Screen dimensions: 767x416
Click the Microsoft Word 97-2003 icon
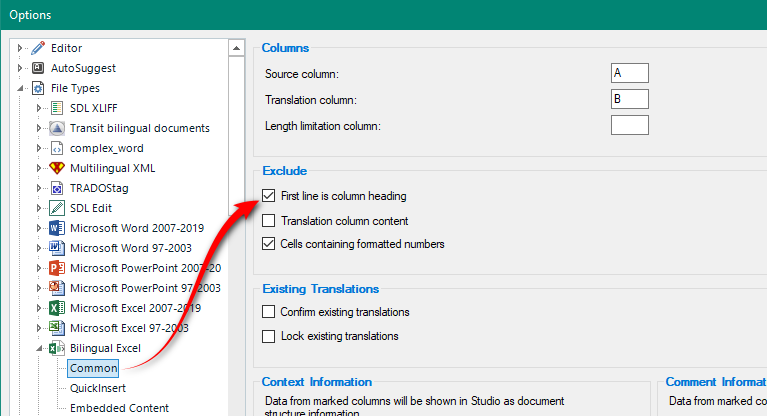click(57, 248)
